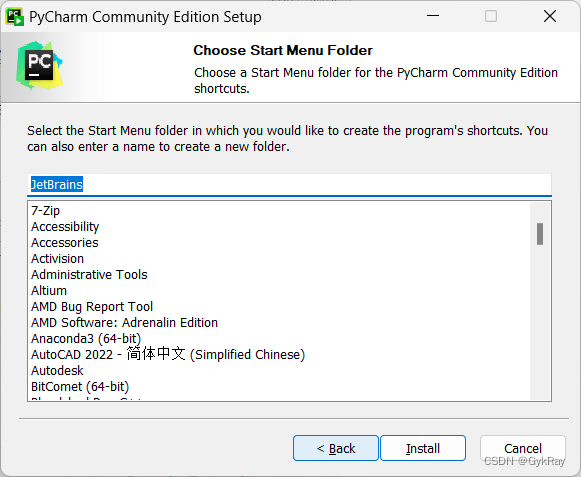Viewport: 581px width, 477px height.
Task: Minimize the setup window
Action: [432, 16]
